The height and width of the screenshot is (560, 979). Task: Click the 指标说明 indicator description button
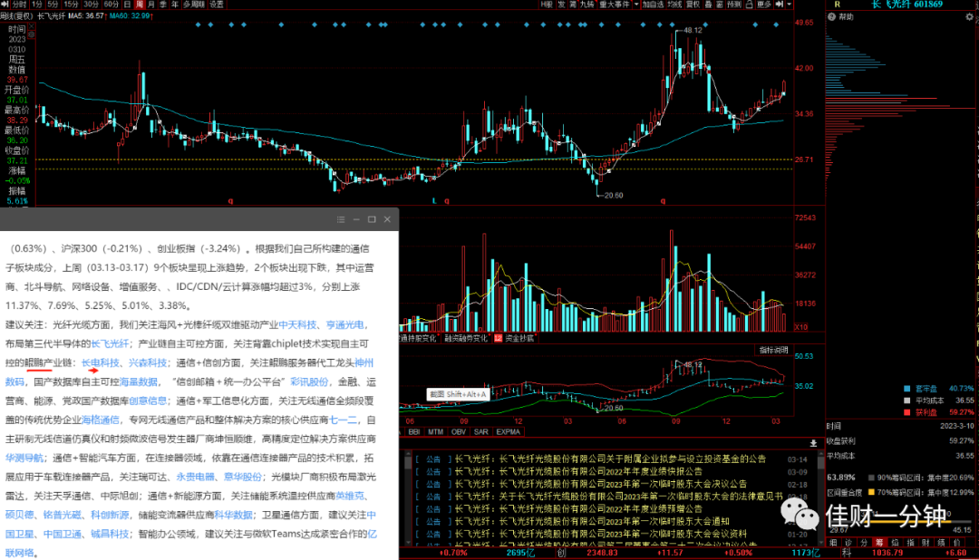[773, 351]
